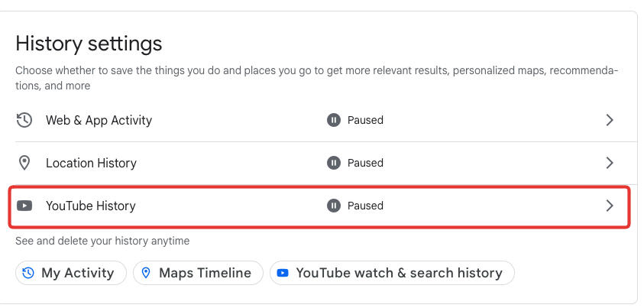Click the clock icon in My Activity chip

click(x=29, y=273)
